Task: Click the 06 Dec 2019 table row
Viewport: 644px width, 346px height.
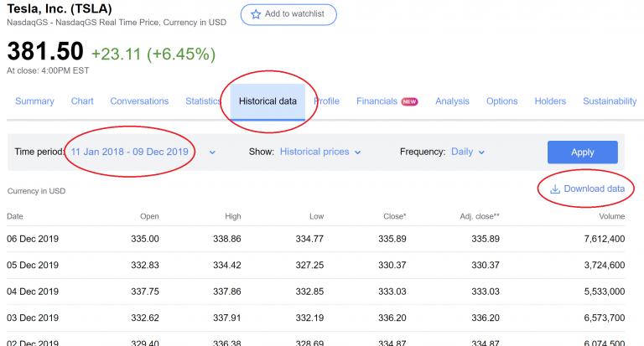Action: (316, 239)
